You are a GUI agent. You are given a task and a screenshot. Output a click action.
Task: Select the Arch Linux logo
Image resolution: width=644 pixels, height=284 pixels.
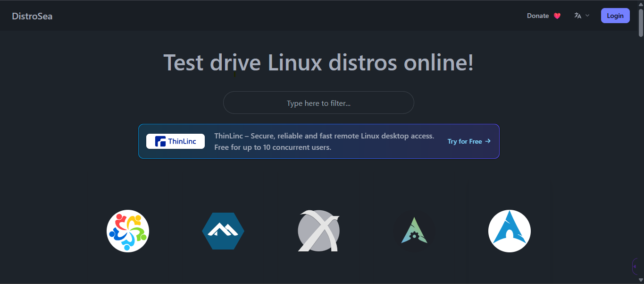[x=509, y=231]
